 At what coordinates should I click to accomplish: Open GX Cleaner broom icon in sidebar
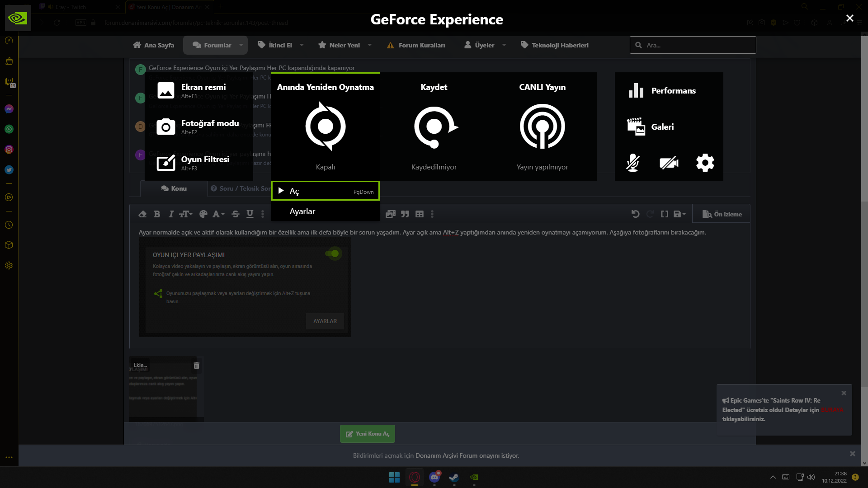coord(9,61)
